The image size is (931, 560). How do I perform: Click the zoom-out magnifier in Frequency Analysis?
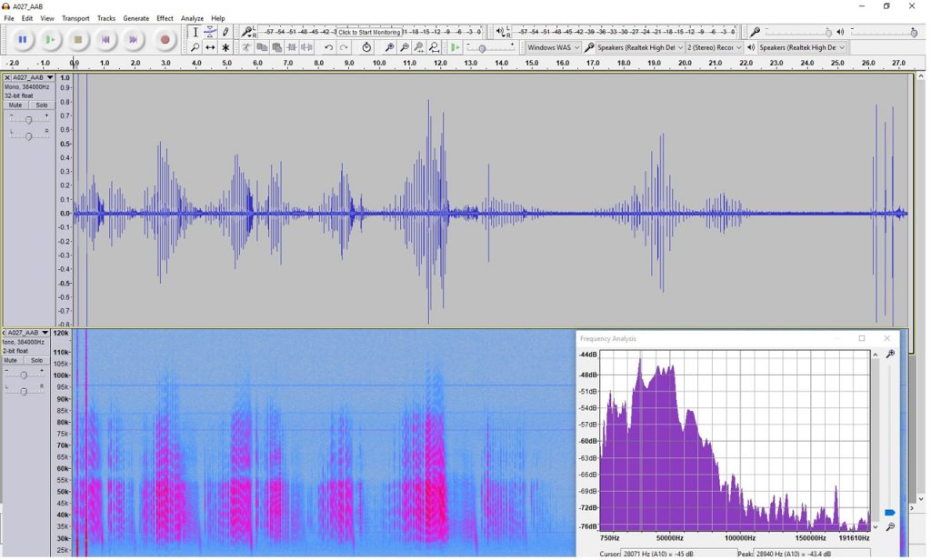coord(890,526)
